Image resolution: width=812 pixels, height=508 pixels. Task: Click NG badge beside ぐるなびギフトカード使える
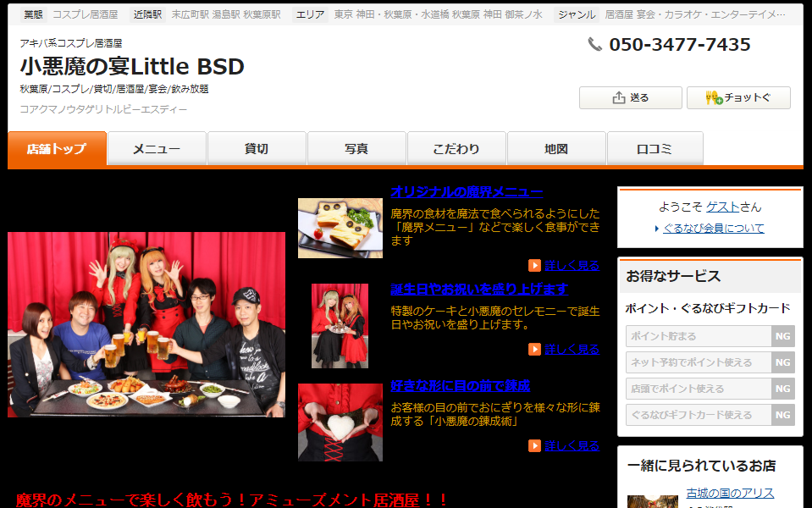click(782, 415)
